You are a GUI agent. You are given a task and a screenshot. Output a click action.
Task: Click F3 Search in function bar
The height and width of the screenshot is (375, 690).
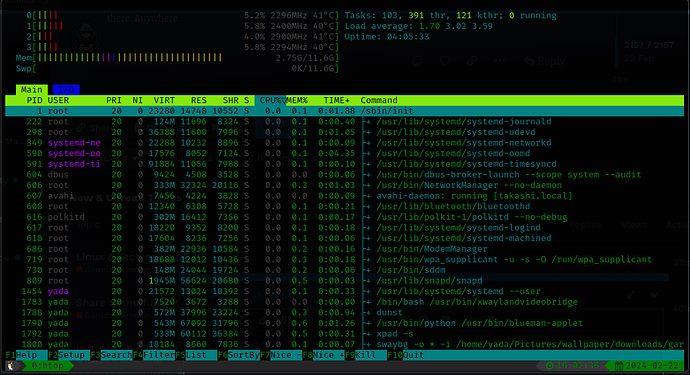[112, 355]
